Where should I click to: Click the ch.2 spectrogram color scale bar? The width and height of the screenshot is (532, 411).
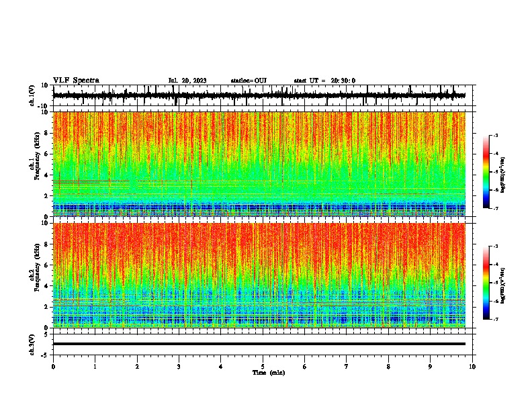486,283
